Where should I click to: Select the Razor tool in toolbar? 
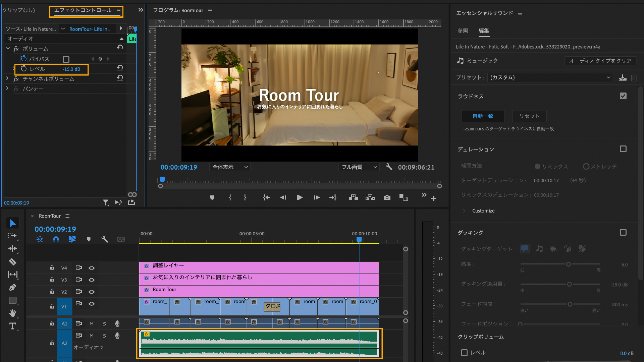[12, 262]
